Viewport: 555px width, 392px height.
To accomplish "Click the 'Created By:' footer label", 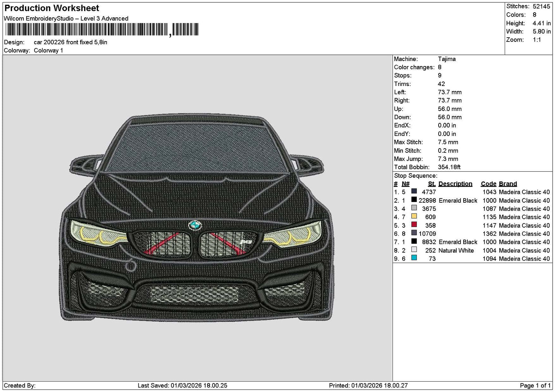I will coord(20,385).
